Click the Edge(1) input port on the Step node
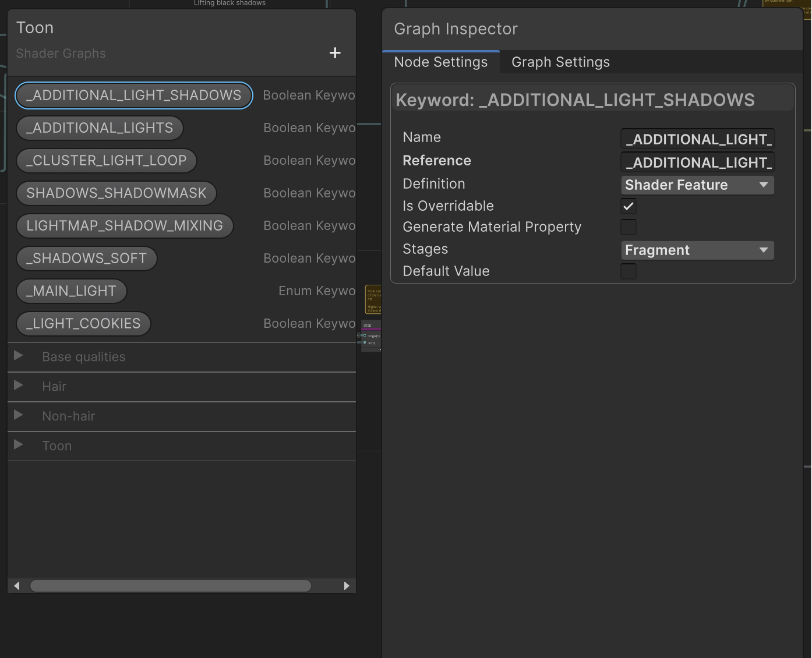Viewport: 812px width, 658px height. coord(365,335)
